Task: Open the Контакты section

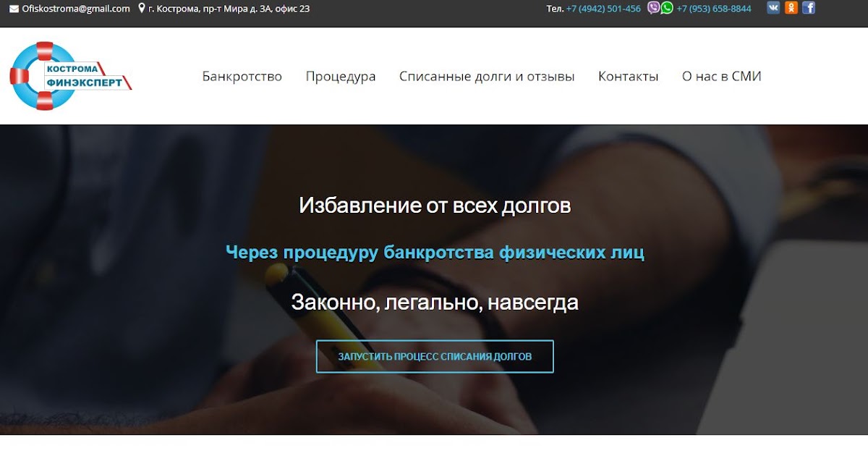Action: [x=628, y=76]
